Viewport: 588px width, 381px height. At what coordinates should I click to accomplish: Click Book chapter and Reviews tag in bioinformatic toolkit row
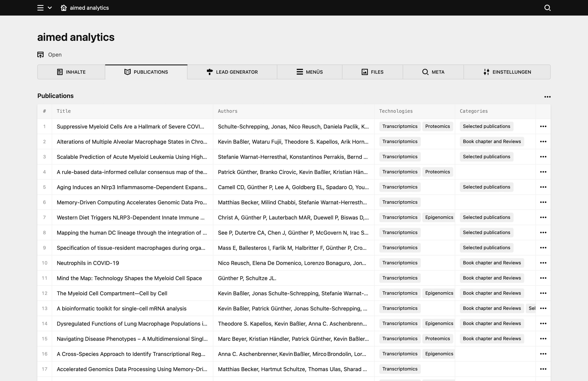click(492, 308)
